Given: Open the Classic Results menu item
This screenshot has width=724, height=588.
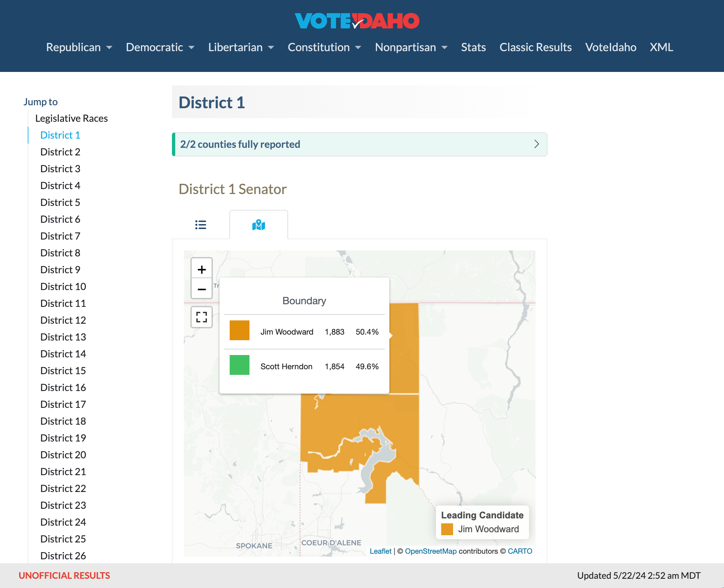Looking at the screenshot, I should tap(535, 47).
